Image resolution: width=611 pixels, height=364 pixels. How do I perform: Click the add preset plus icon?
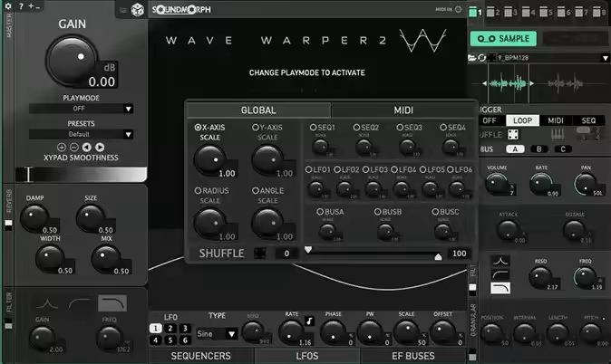pos(62,147)
